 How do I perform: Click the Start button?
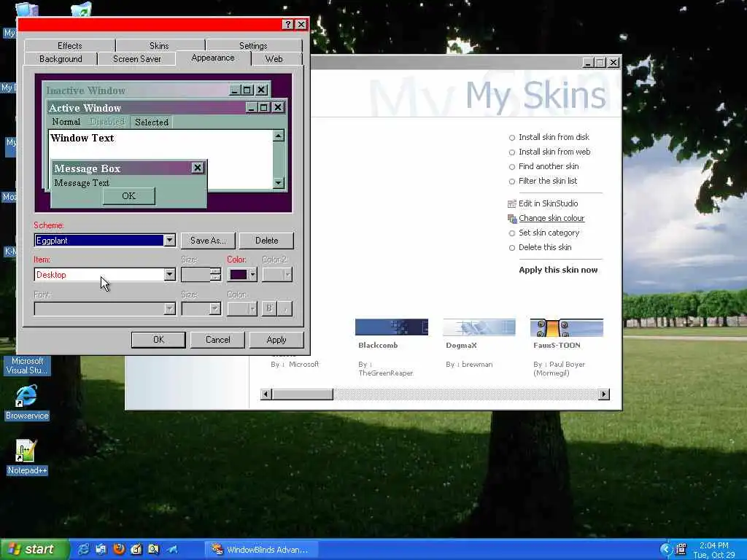coord(34,549)
